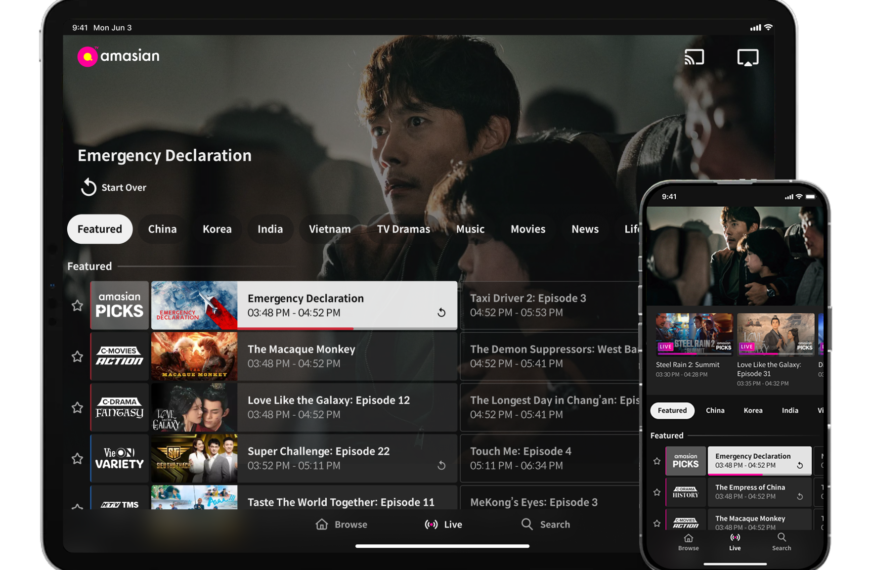Open the Love Like the Galaxy thumbnail on the tablet

(x=194, y=407)
